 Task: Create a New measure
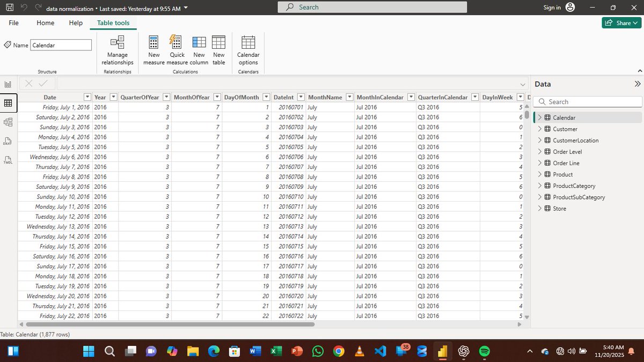point(154,50)
